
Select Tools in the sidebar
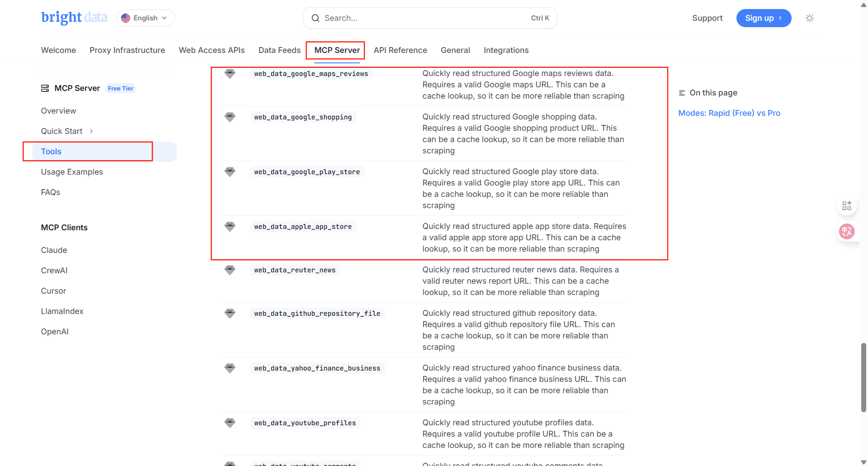104,152
